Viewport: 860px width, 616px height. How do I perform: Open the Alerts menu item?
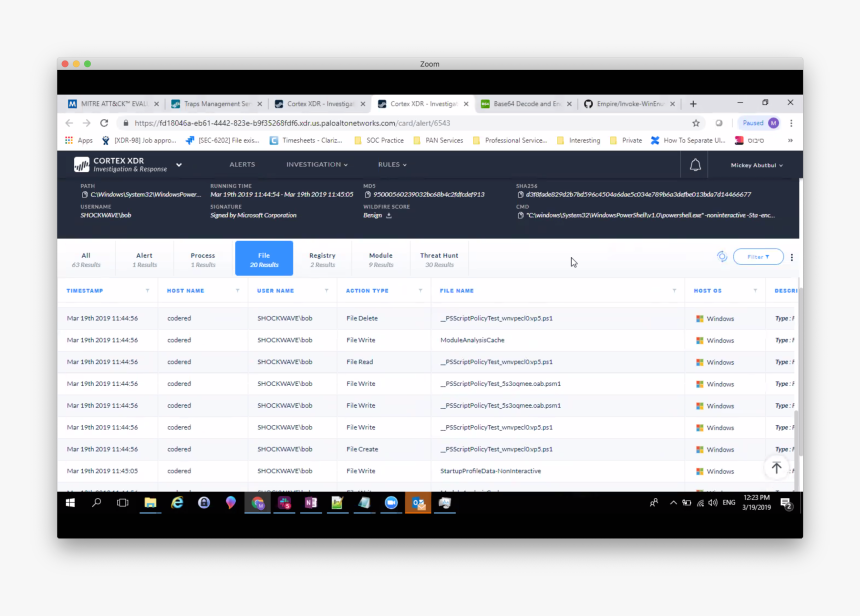[x=242, y=165]
